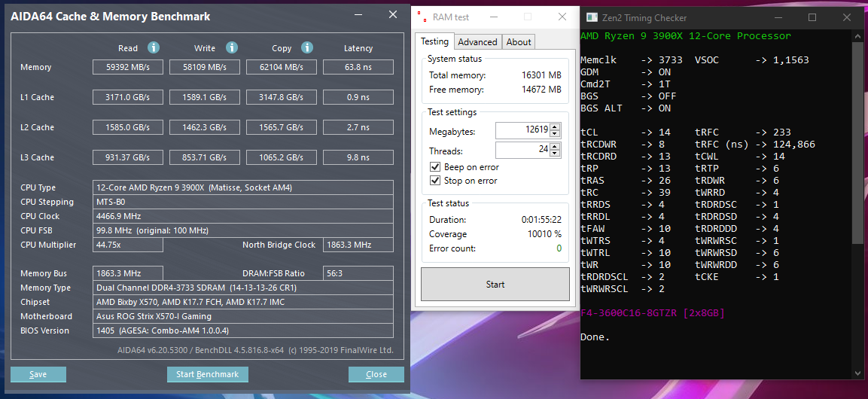This screenshot has height=399, width=868.
Task: Click the tCL 14 timing line
Action: pos(626,132)
